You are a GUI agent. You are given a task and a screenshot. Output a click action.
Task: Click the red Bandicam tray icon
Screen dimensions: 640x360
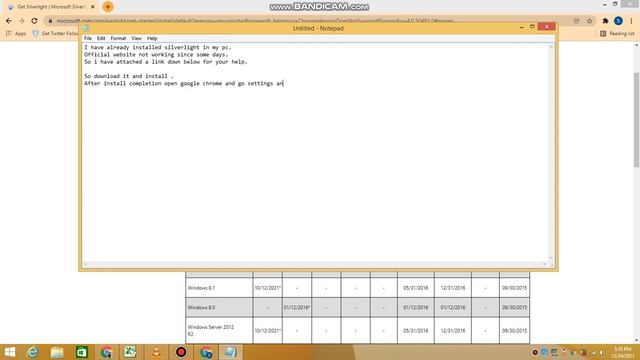pos(535,352)
